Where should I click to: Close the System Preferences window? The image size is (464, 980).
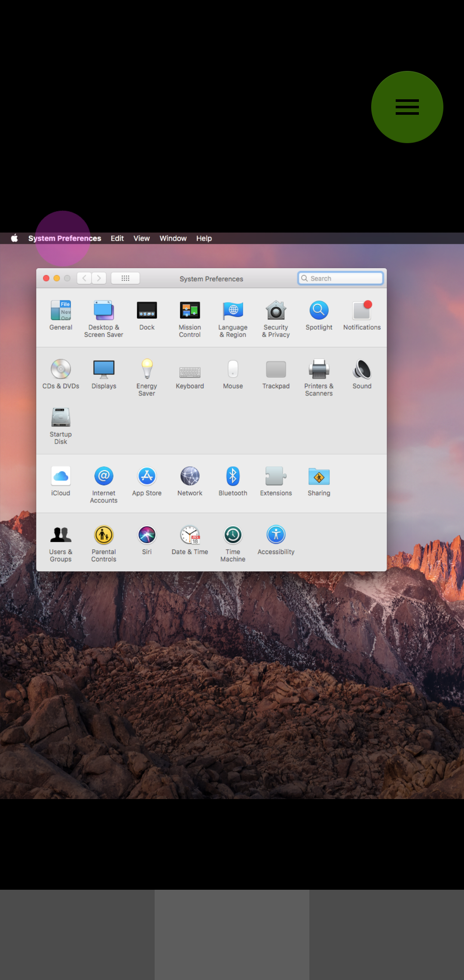[x=46, y=278]
